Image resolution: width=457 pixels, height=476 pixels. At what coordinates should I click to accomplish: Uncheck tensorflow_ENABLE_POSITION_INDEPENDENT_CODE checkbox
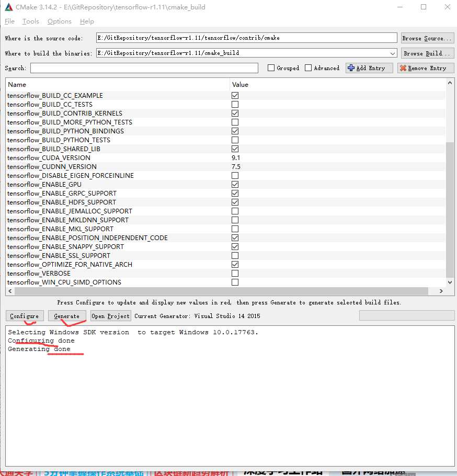point(235,237)
